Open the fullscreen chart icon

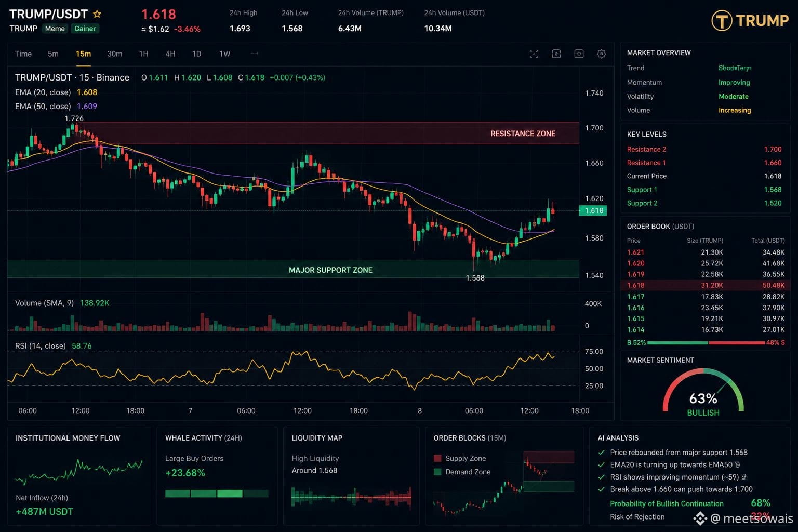[x=534, y=54]
